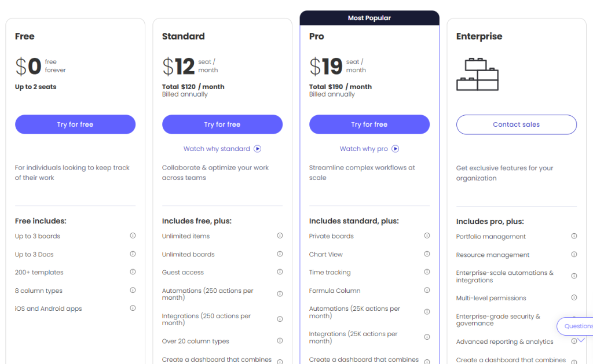Click play icon beside Watch why pro
The height and width of the screenshot is (364, 593).
click(396, 149)
